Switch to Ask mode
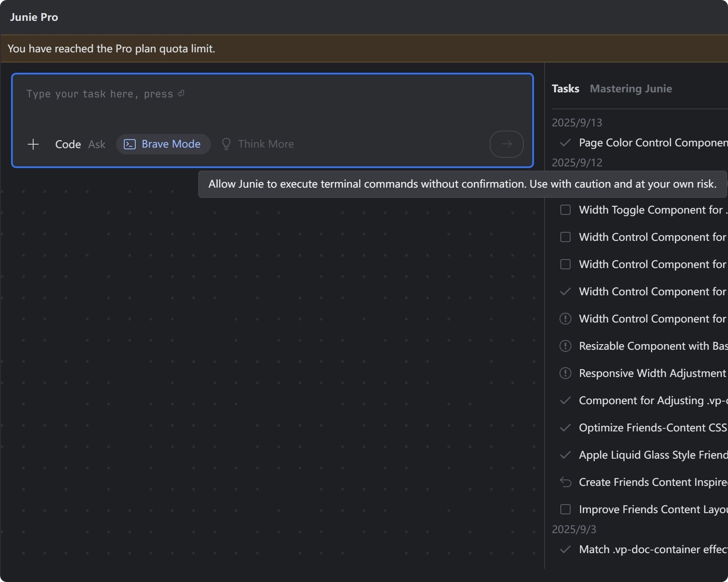The image size is (728, 582). click(97, 144)
